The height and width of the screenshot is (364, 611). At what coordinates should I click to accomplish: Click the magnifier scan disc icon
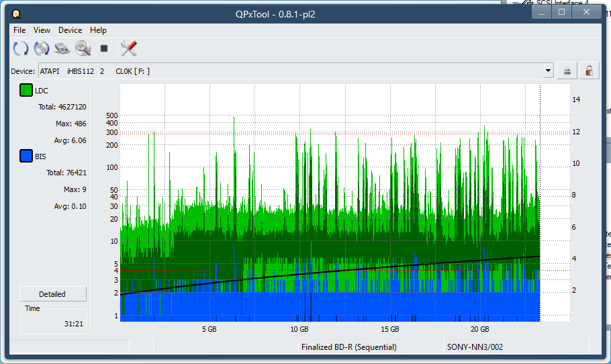pos(83,48)
